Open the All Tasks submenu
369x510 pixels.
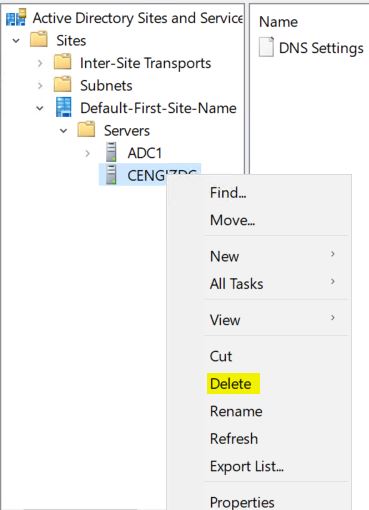click(x=236, y=284)
